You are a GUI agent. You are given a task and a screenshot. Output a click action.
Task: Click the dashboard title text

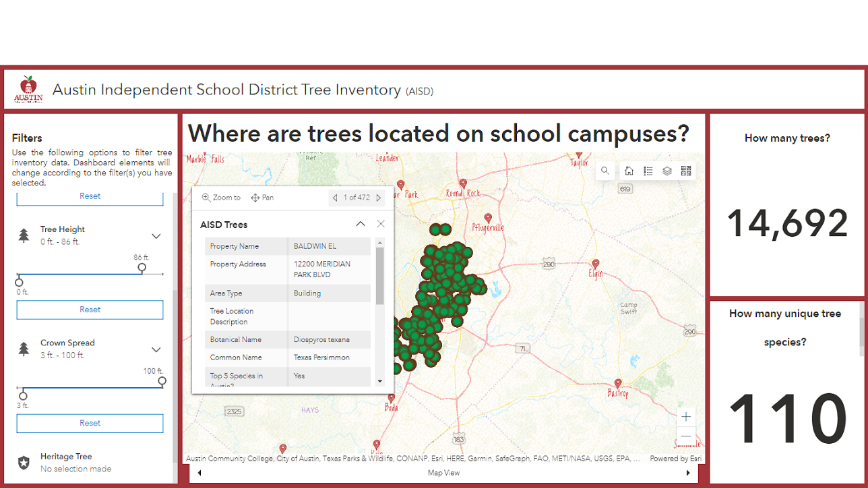(243, 90)
